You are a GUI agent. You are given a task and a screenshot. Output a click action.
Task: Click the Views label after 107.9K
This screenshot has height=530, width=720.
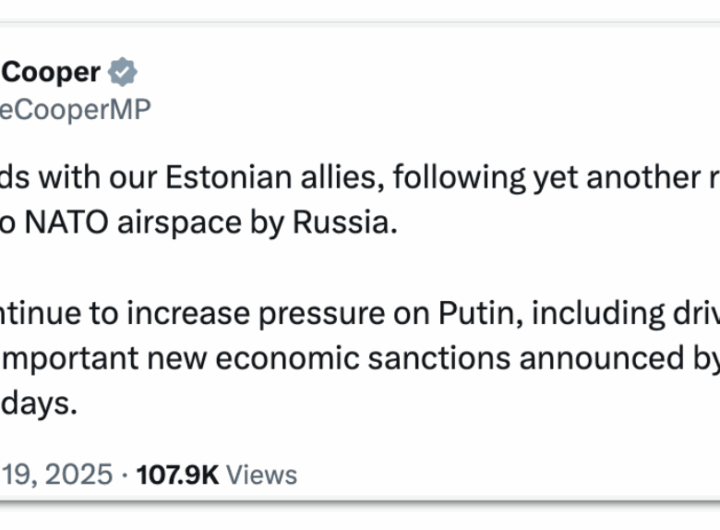point(262,474)
